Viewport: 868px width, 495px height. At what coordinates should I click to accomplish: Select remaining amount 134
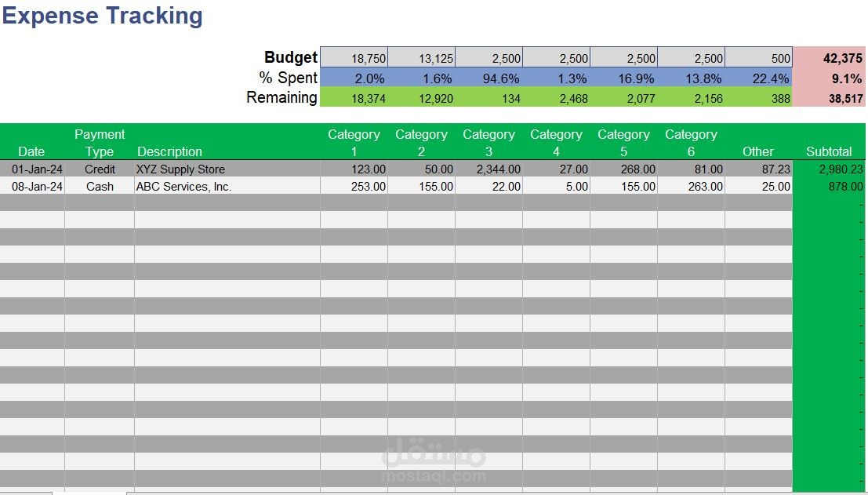click(488, 97)
